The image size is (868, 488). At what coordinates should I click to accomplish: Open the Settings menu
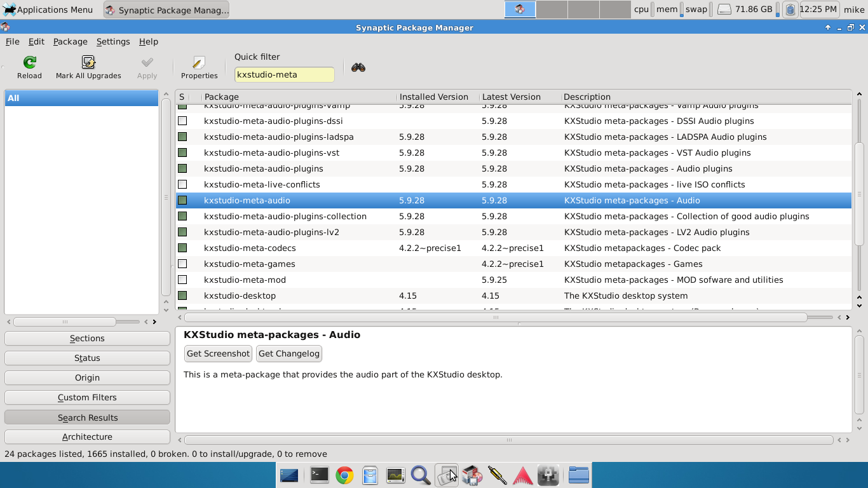113,41
